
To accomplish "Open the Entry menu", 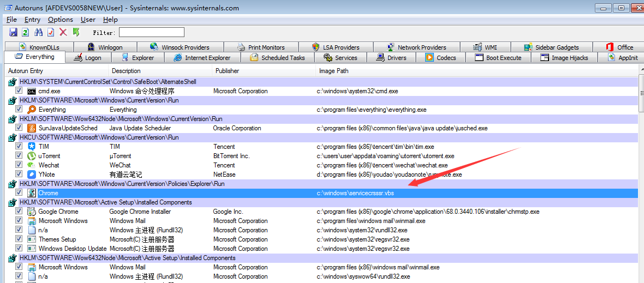I will (32, 19).
